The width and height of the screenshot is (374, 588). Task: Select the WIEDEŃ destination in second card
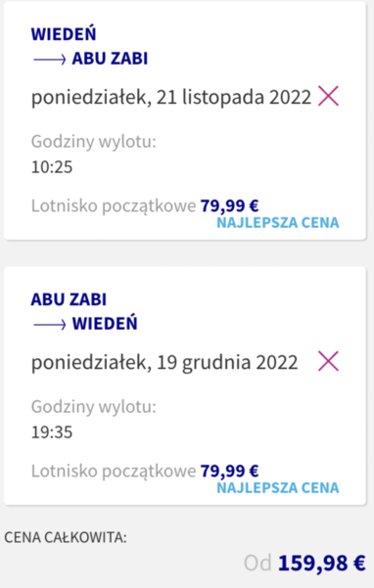click(105, 323)
